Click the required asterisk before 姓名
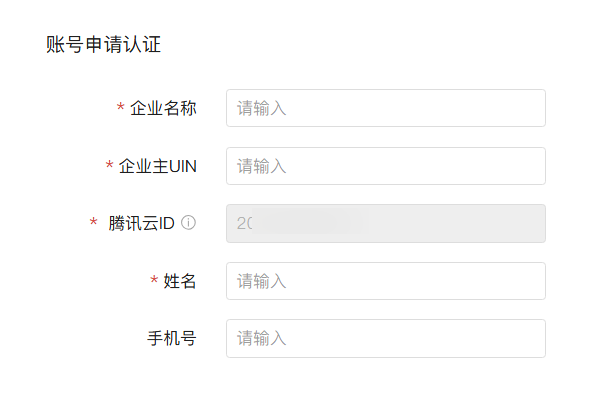The height and width of the screenshot is (415, 612). (154, 281)
